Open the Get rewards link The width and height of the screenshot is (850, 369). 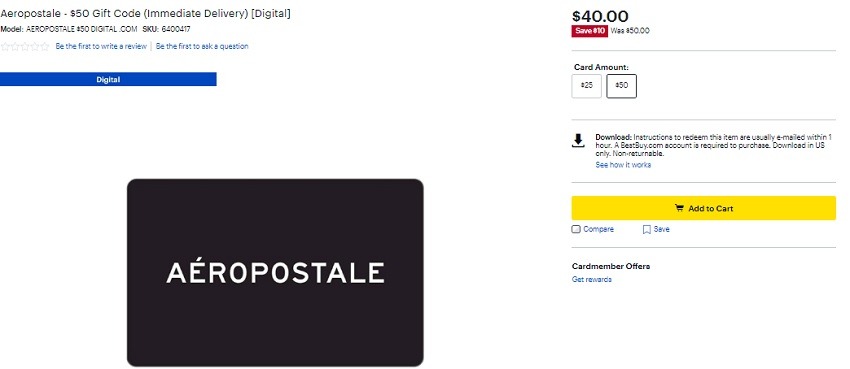(591, 280)
